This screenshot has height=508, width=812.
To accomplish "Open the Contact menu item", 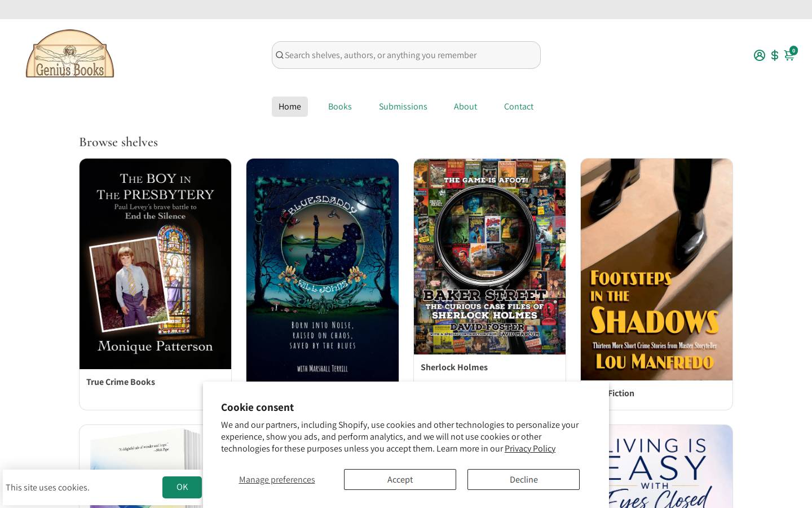I will tap(519, 107).
